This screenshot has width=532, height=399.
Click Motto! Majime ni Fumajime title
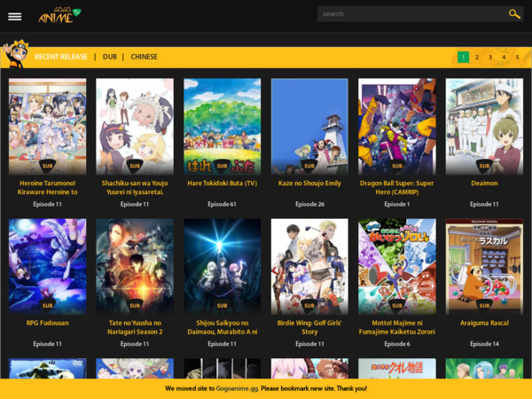point(397,327)
